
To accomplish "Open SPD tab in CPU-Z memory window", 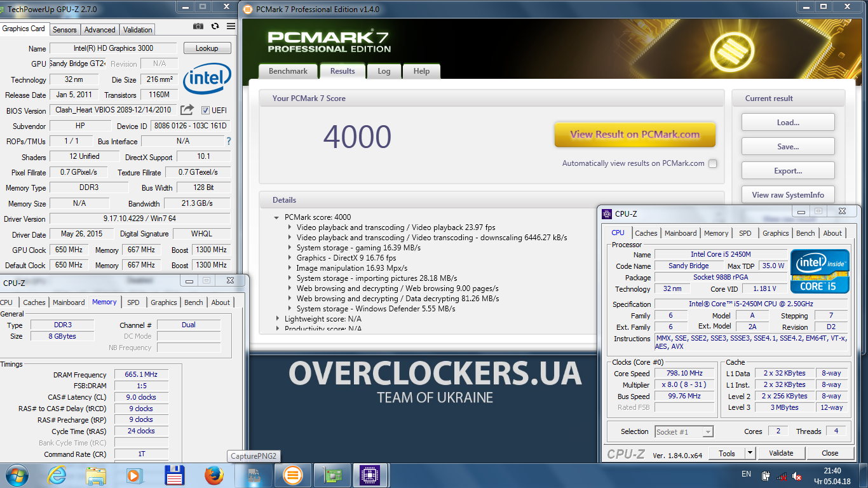I will 133,302.
